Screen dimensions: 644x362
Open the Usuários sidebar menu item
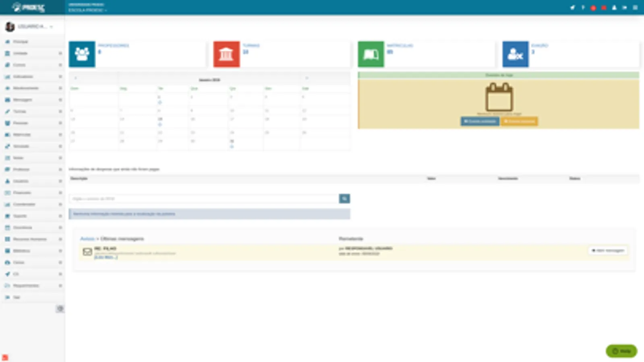point(32,181)
